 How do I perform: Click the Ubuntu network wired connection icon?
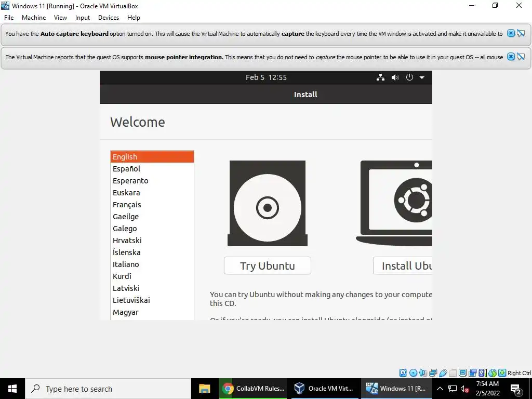(x=380, y=77)
